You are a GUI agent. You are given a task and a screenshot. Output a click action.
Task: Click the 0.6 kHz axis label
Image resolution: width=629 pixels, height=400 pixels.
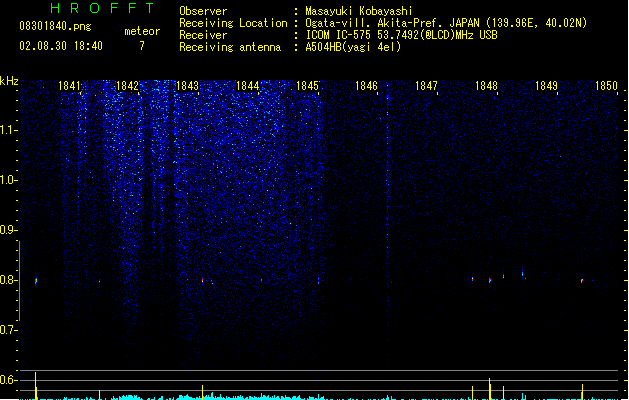8,380
